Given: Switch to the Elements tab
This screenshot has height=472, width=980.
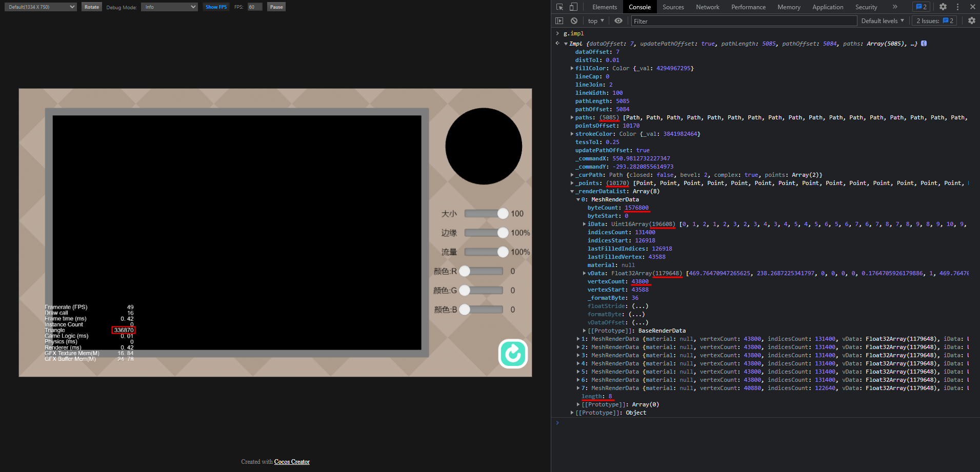Looking at the screenshot, I should tap(605, 7).
